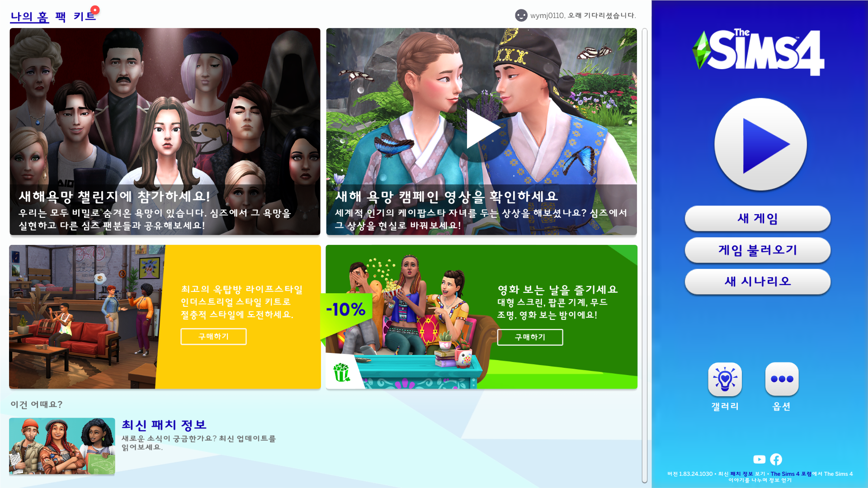Viewport: 868px width, 488px height.
Task: Open the 옵션 options three-dots icon
Action: coord(782,379)
